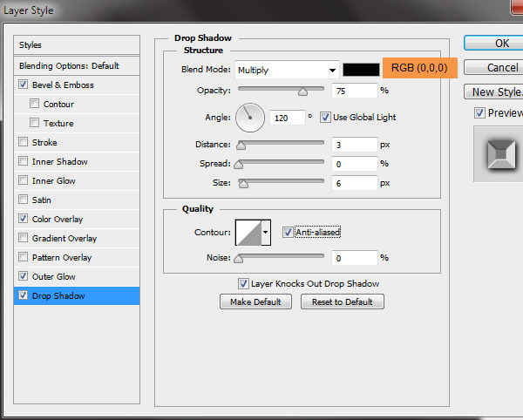
Task: Toggle the Use Global Light checkbox
Action: (x=326, y=117)
